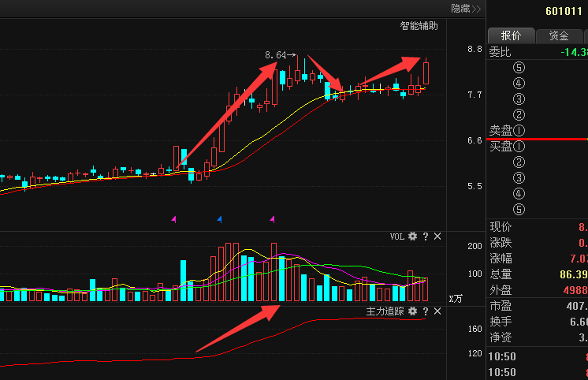Click the rightmost magenta flag marker

tap(272, 218)
